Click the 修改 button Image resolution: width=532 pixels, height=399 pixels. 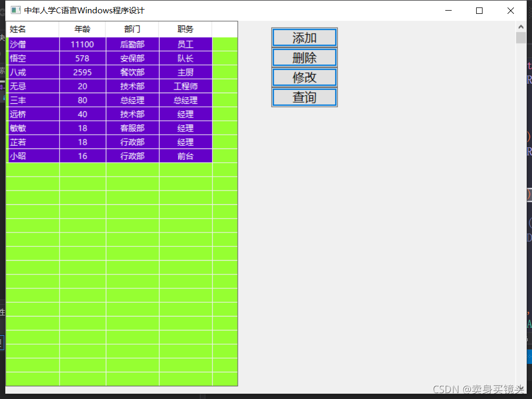304,77
